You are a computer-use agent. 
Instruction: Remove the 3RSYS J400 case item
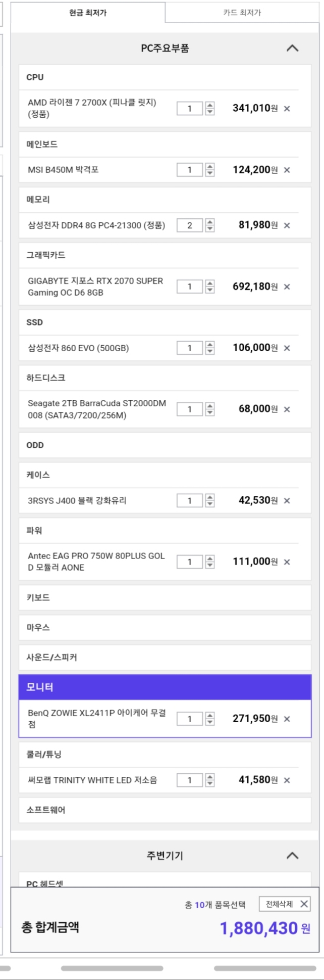[x=287, y=501]
